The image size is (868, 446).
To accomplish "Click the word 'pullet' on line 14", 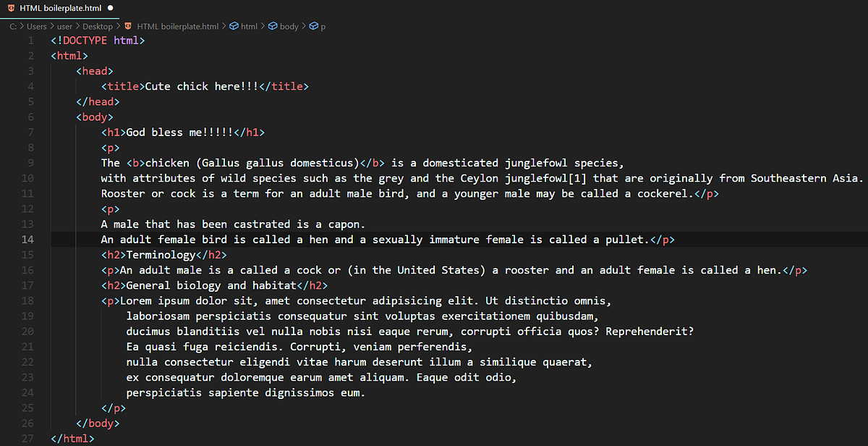I will (x=625, y=239).
